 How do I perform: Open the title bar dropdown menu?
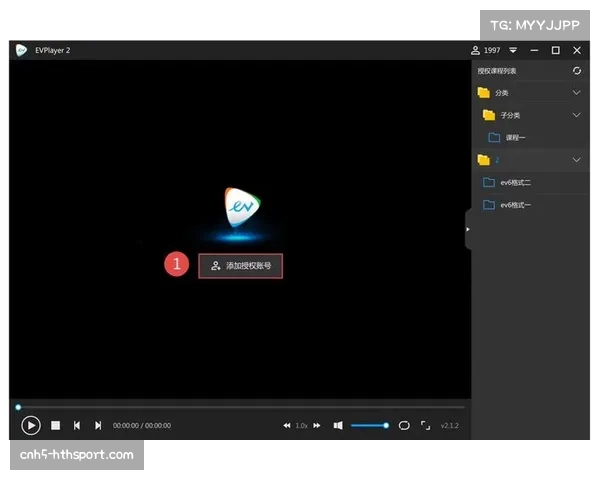pos(513,50)
